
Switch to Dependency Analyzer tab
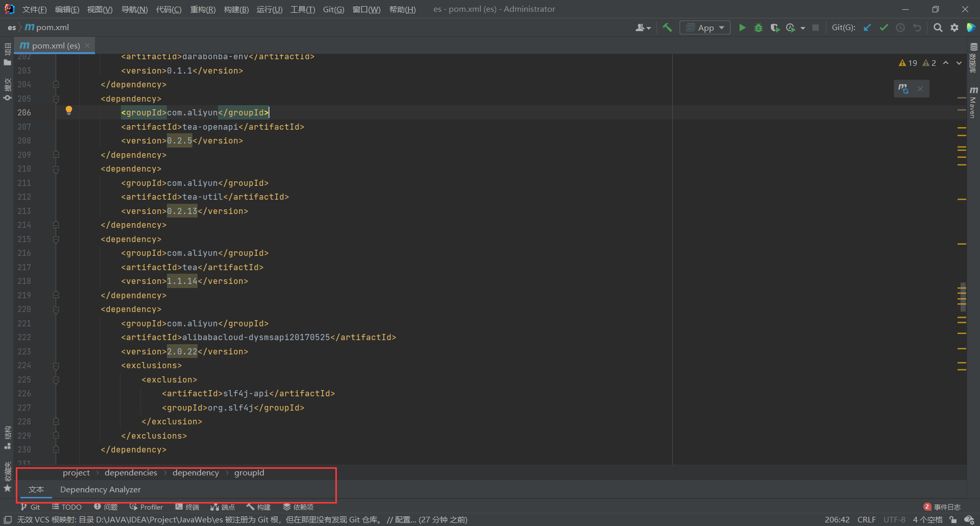coord(100,489)
